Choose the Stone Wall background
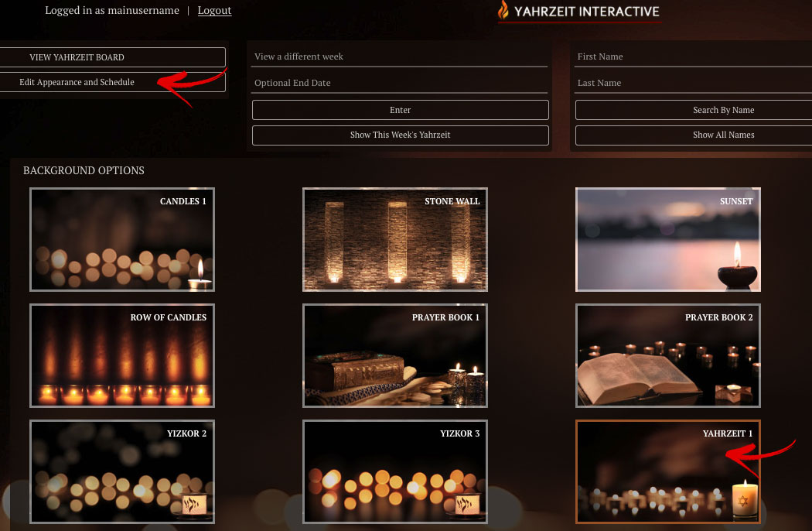812x531 pixels. point(395,240)
